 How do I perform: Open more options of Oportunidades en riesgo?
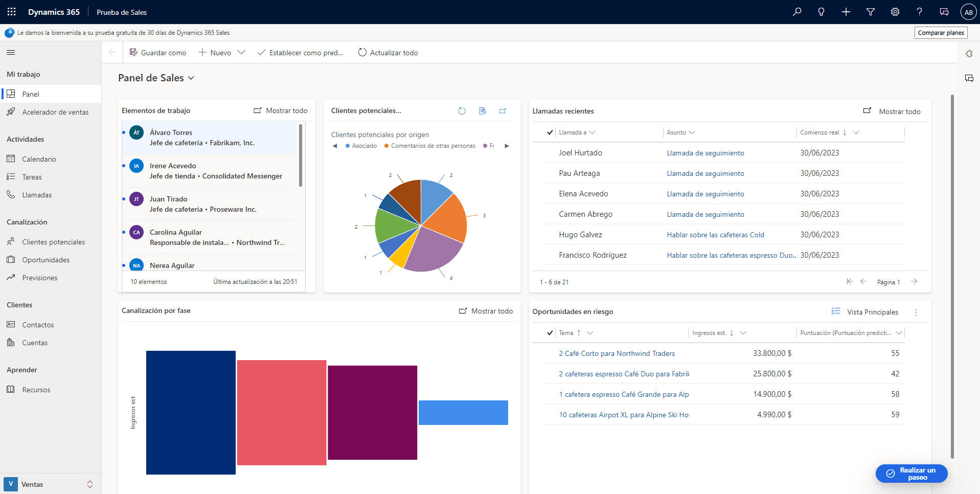tap(916, 312)
